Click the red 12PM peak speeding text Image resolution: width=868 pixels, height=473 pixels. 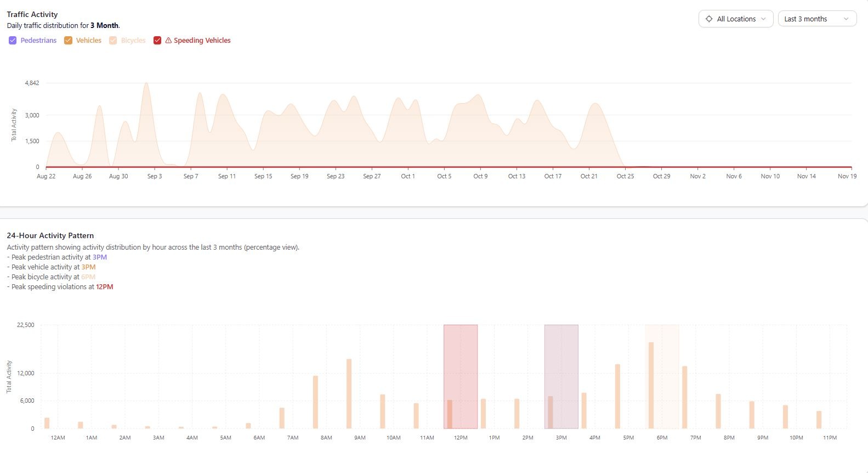[x=104, y=287]
